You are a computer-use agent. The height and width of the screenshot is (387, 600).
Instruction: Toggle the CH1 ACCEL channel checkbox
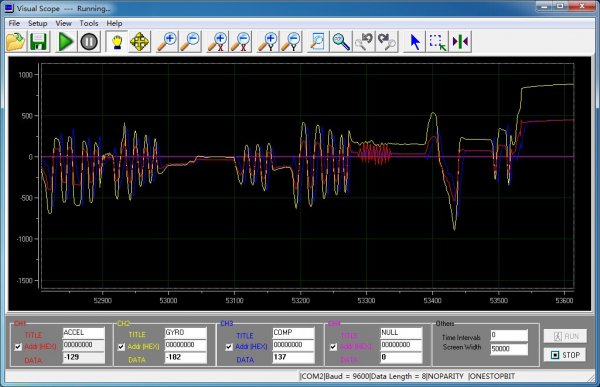coord(18,347)
